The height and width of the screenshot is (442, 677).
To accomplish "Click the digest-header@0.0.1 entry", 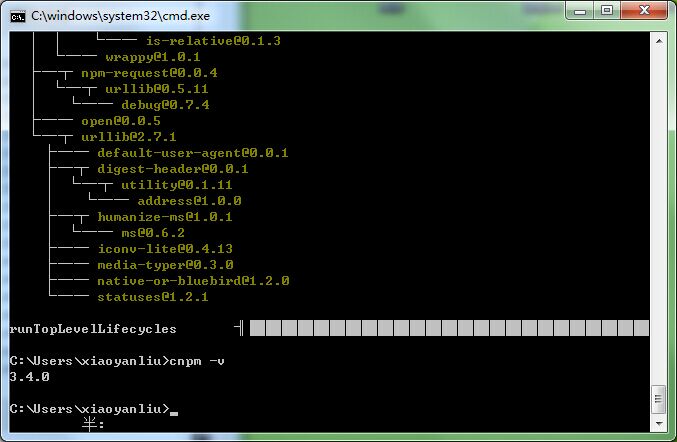I will pos(173,169).
